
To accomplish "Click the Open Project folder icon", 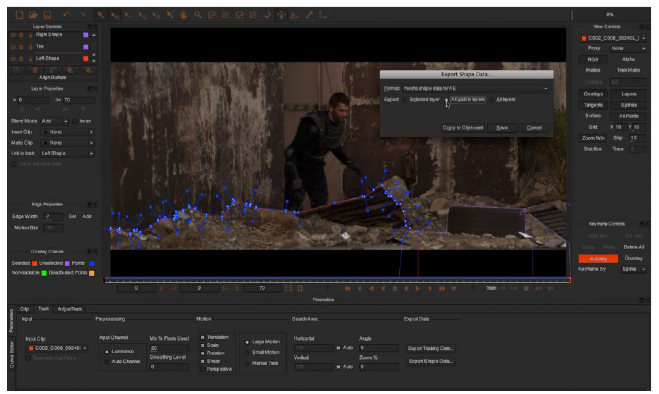I will click(x=33, y=15).
